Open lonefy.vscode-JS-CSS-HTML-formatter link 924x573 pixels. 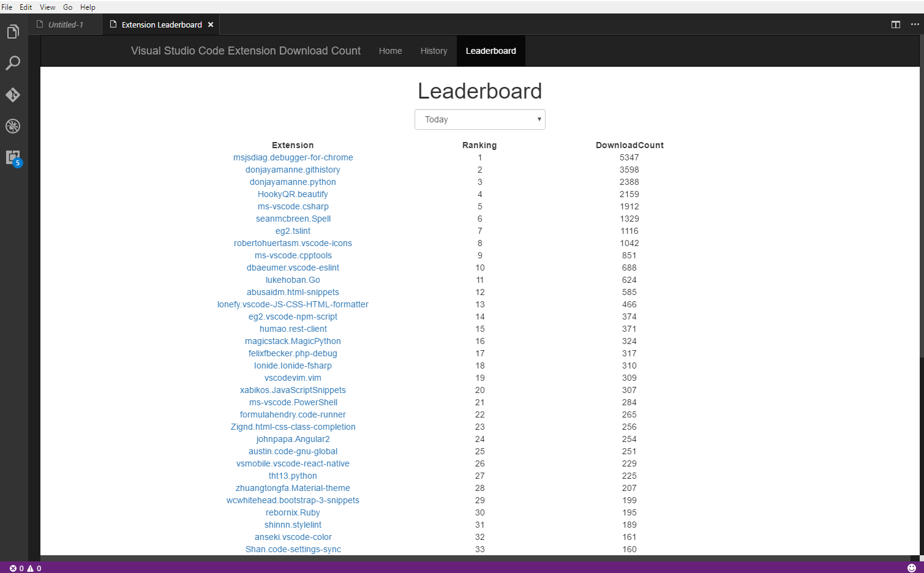pyautogui.click(x=293, y=304)
